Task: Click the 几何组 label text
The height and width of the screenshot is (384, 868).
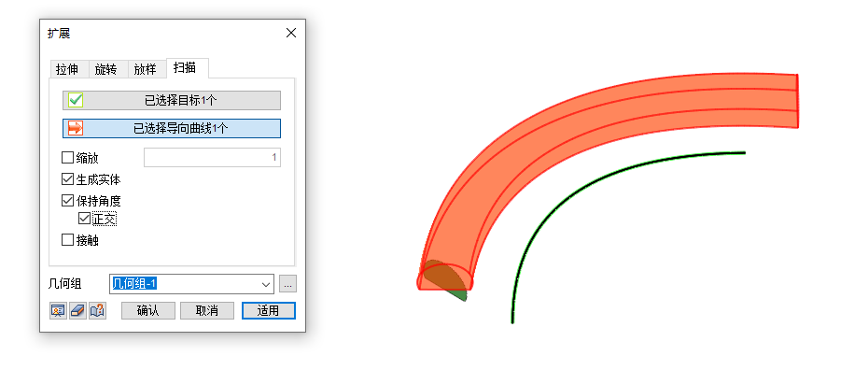Action: pos(65,284)
